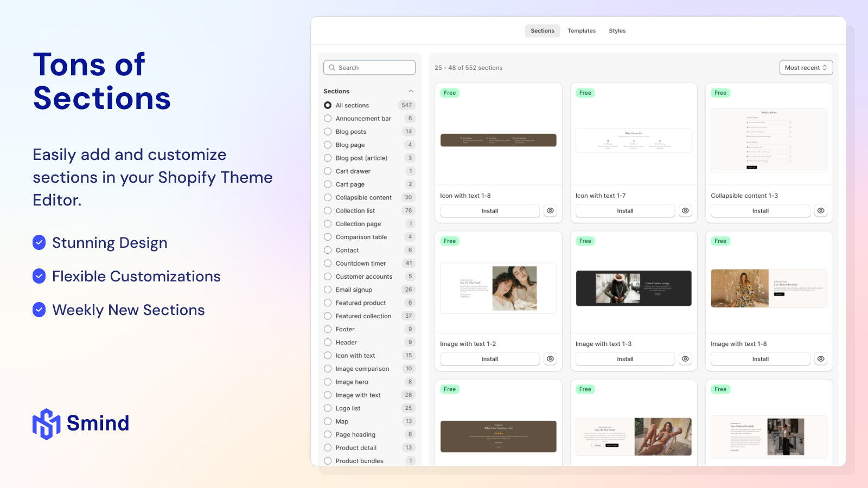Select the Image hero filter
The image size is (868, 488).
[x=328, y=382]
